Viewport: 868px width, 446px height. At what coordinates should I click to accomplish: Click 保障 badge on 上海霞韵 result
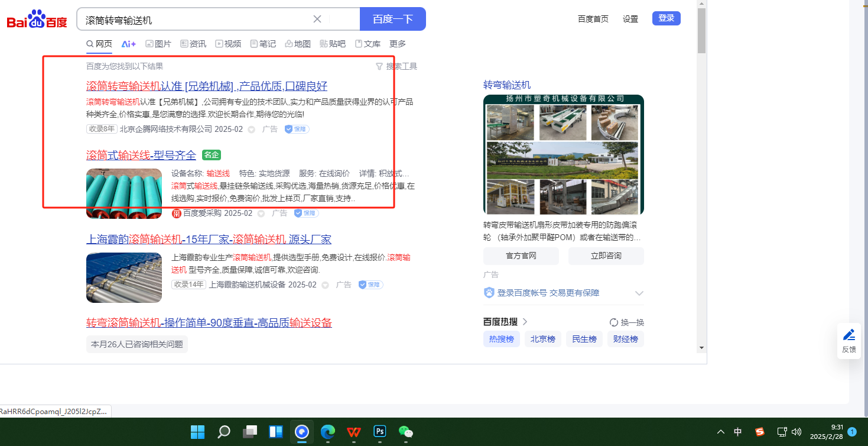(x=370, y=285)
